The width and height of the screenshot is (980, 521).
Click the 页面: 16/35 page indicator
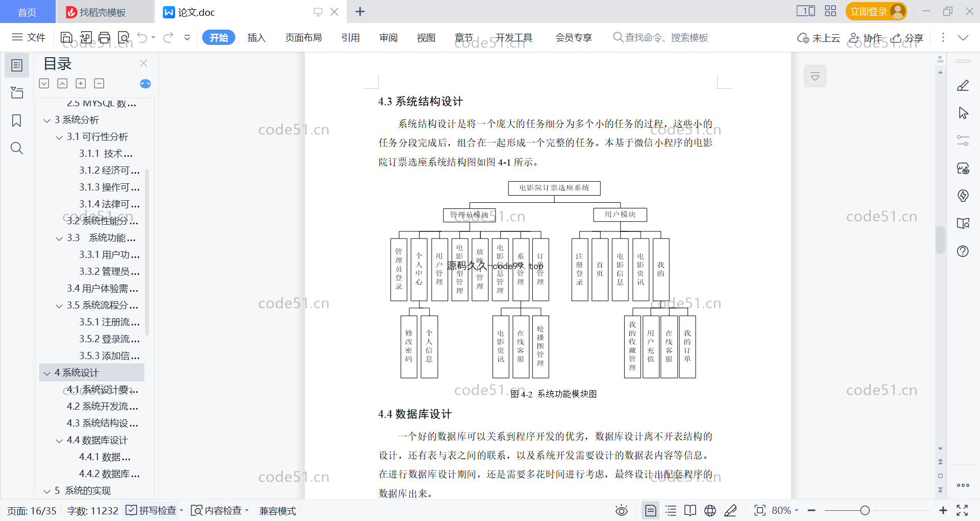pos(32,510)
